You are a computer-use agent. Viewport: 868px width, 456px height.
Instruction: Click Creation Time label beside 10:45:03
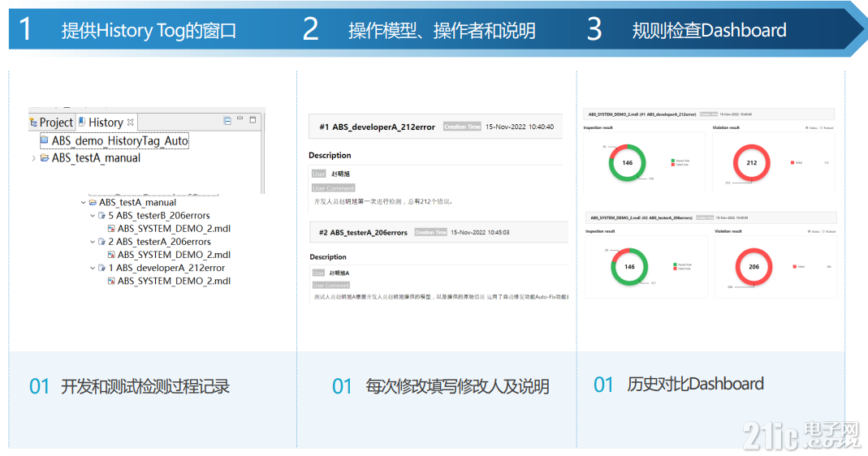pos(430,232)
